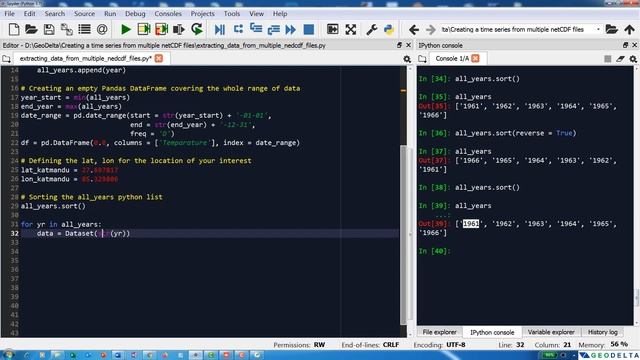
Task: Open the Windows Start button
Action: (8, 355)
